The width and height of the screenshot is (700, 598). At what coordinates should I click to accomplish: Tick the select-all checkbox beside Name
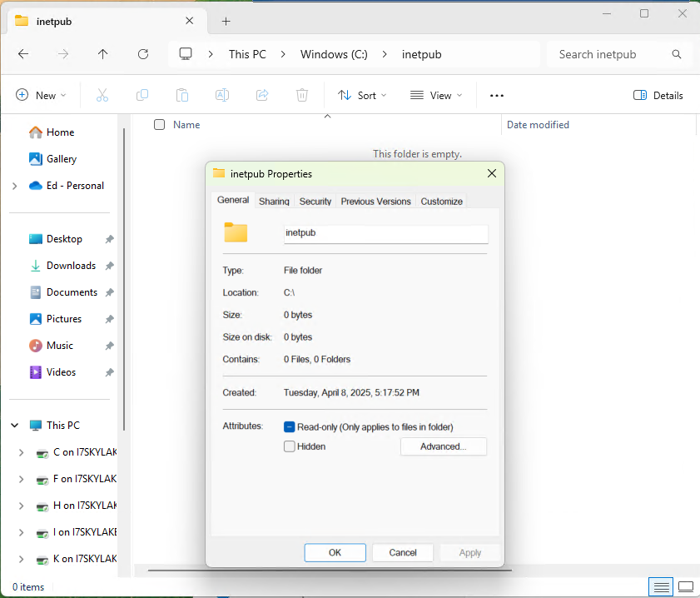point(159,125)
